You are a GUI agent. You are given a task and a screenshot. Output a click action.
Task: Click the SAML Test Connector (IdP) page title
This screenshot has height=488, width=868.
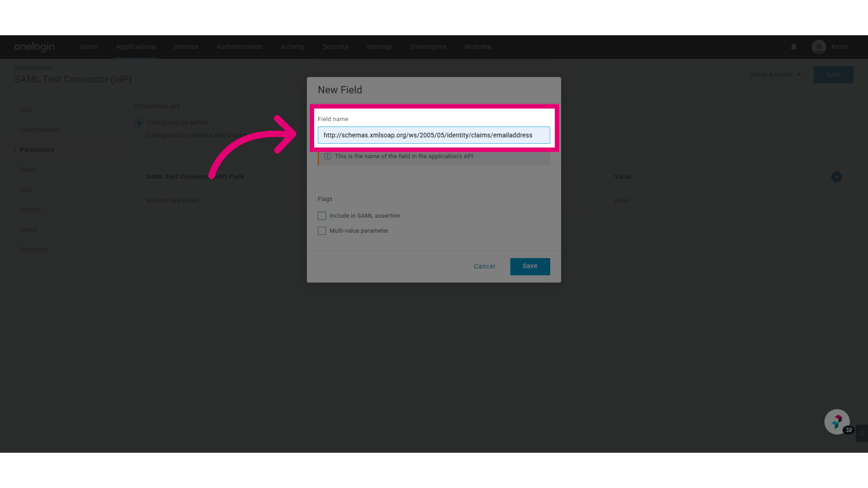click(73, 80)
